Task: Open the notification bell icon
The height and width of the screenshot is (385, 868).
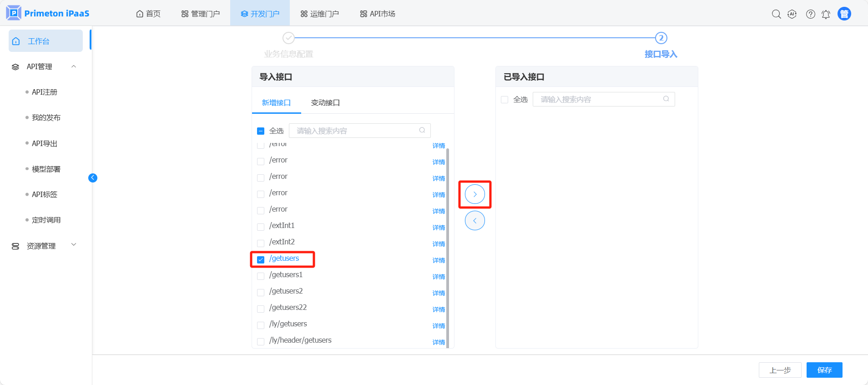Action: (x=826, y=14)
